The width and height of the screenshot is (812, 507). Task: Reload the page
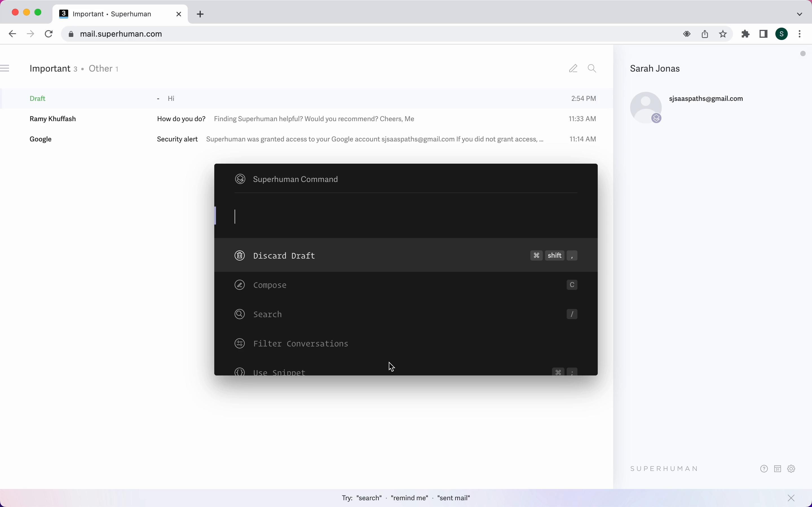tap(49, 34)
